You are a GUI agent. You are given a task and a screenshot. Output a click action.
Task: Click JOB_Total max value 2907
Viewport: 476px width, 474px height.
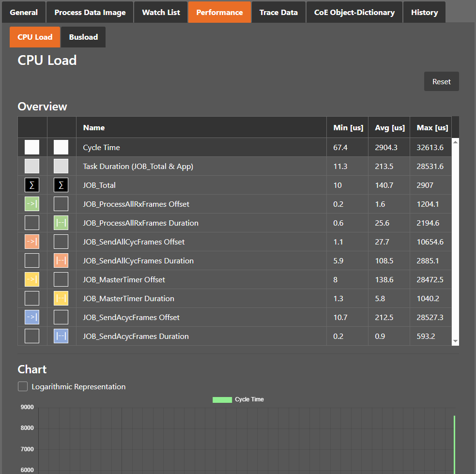425,185
